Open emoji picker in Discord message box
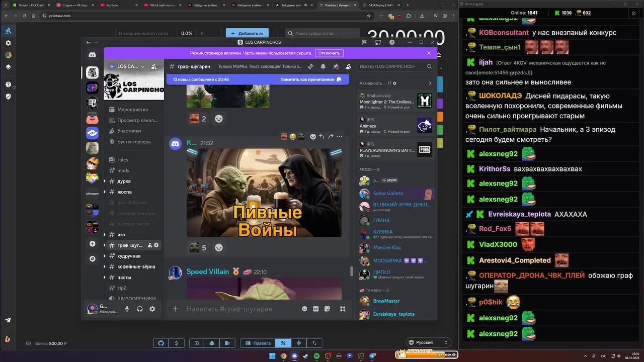Viewport: 644px width, 362px height. (304, 309)
